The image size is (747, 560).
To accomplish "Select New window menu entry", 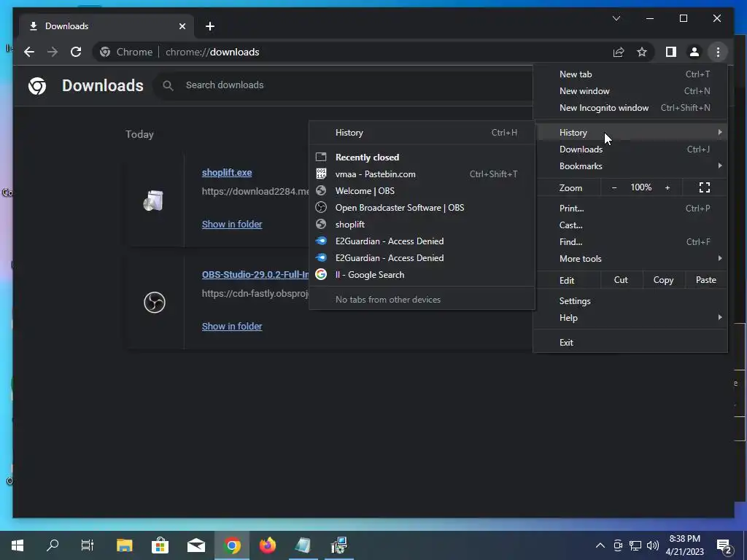I will [x=630, y=91].
